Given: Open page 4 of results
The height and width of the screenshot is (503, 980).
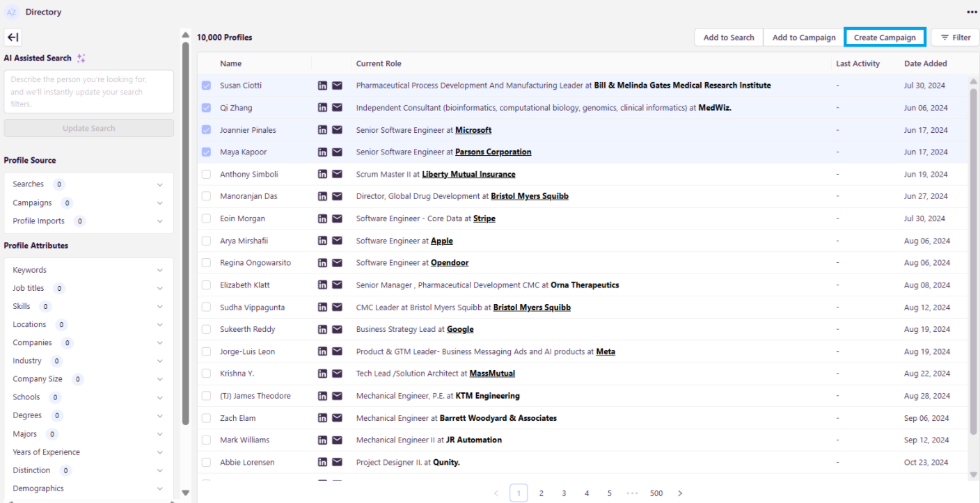Looking at the screenshot, I should 587,493.
